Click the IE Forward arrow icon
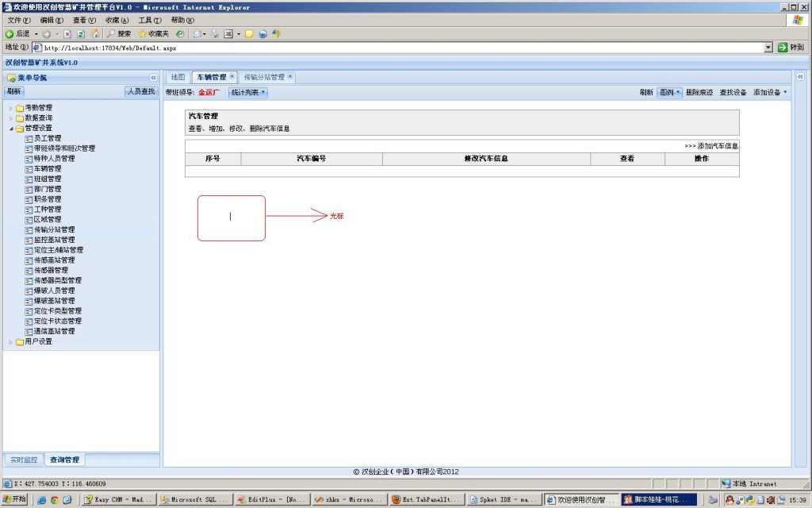 coord(47,33)
